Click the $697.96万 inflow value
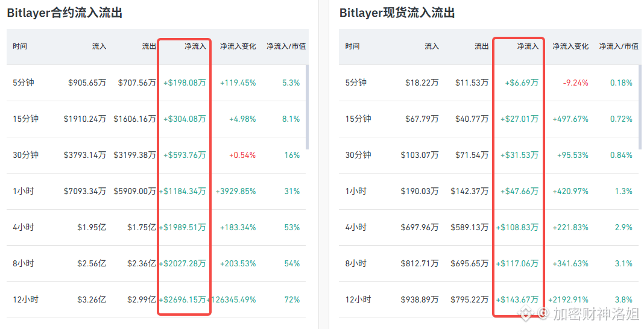644x329 pixels. (420, 227)
